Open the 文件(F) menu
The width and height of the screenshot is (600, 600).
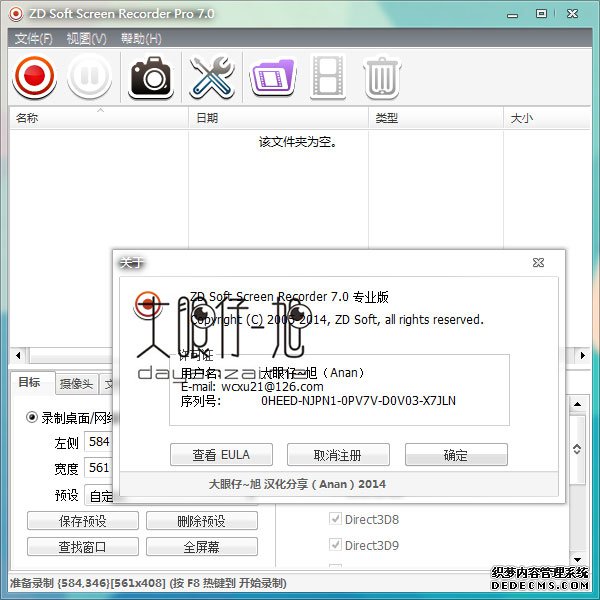(33, 39)
